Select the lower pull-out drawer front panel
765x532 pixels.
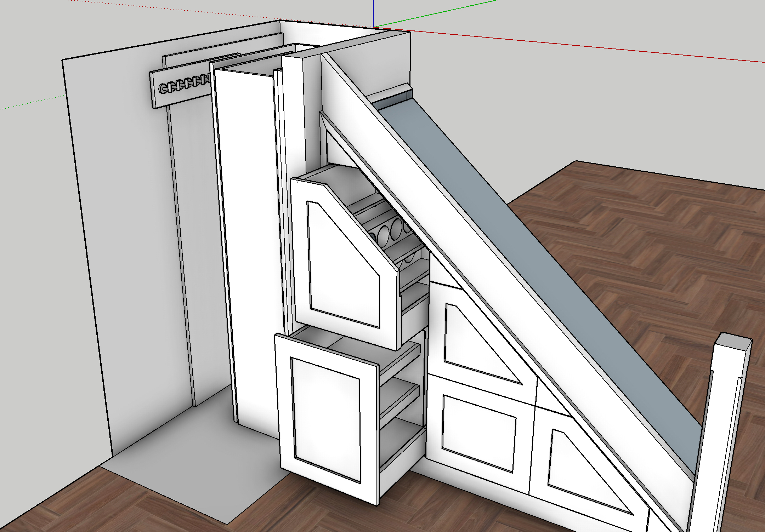[x=326, y=419]
